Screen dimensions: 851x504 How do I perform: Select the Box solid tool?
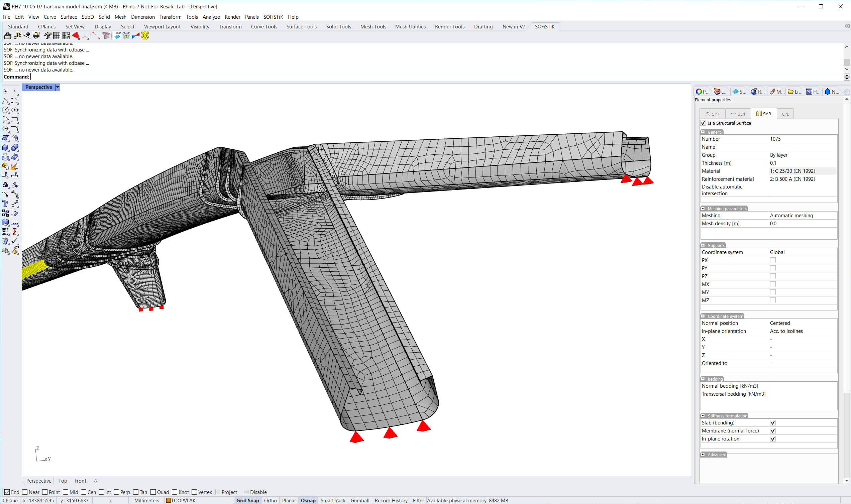(x=5, y=148)
